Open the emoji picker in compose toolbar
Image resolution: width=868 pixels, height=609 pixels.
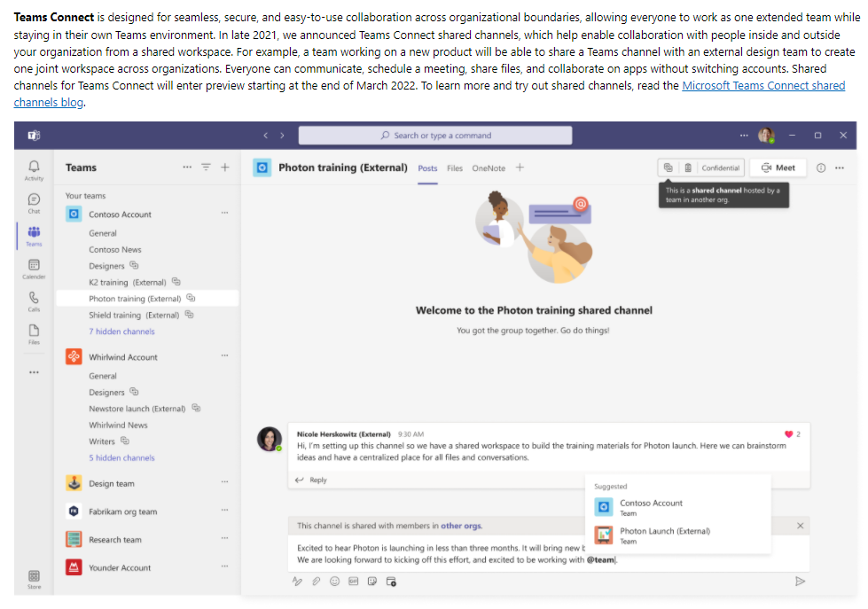[x=334, y=582]
